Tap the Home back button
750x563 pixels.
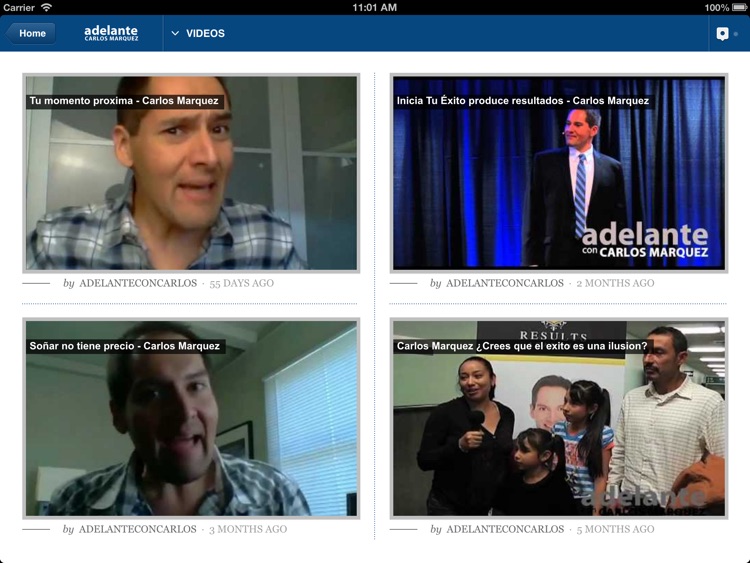31,33
